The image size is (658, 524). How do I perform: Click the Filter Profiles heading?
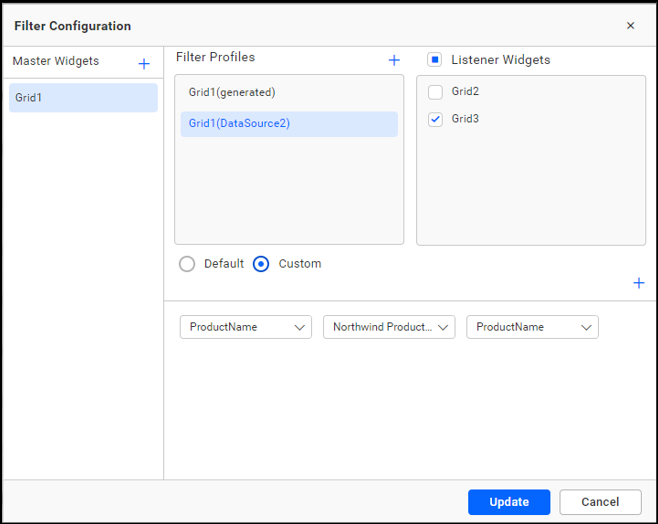tap(215, 57)
